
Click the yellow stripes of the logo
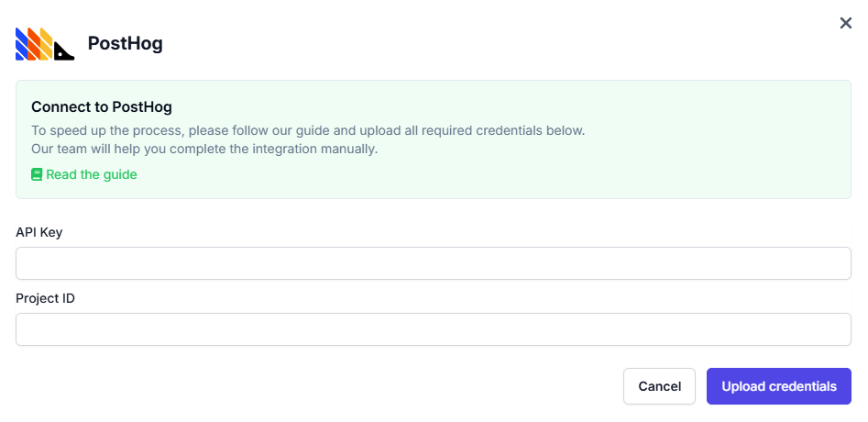pyautogui.click(x=46, y=44)
